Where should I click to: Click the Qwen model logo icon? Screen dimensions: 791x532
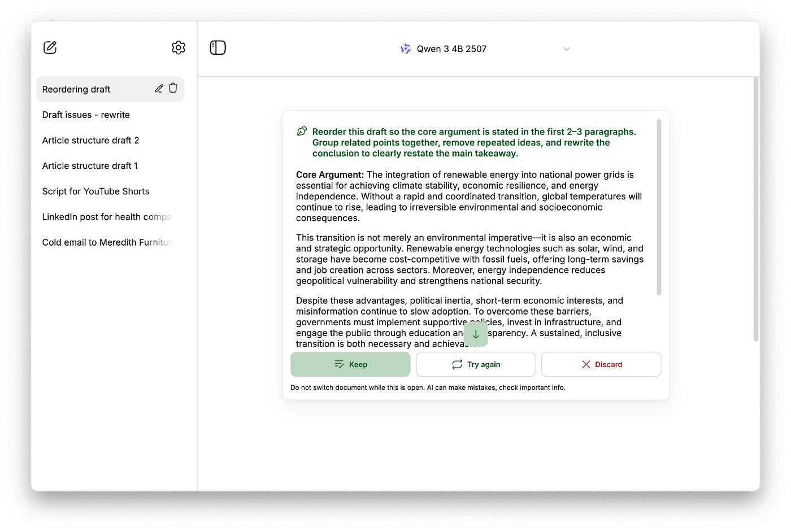[x=406, y=49]
